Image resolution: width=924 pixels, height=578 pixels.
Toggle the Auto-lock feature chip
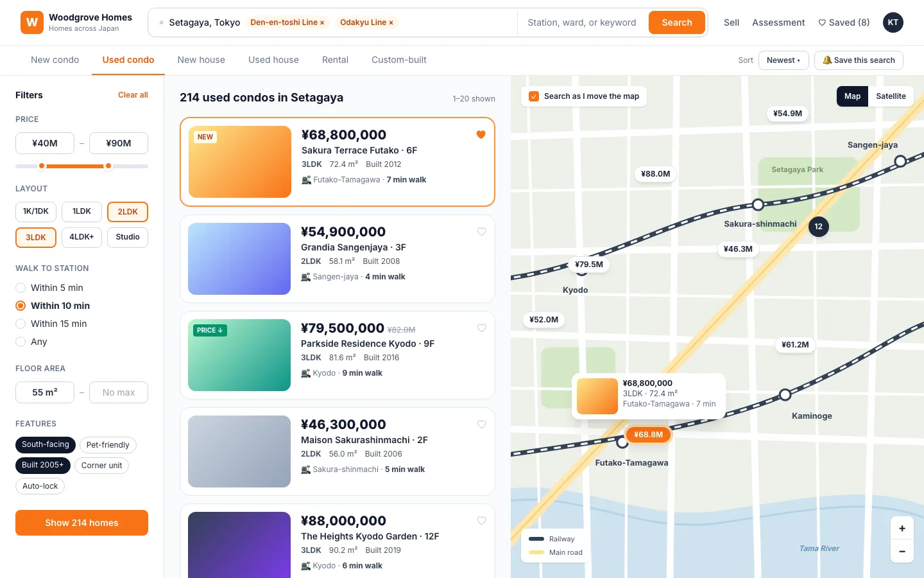pyautogui.click(x=40, y=486)
